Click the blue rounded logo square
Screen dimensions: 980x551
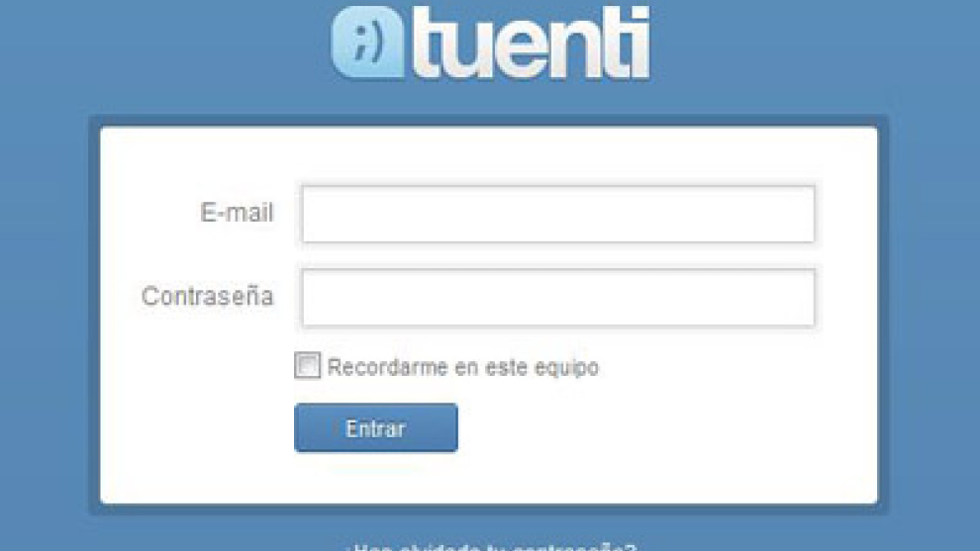pyautogui.click(x=367, y=43)
